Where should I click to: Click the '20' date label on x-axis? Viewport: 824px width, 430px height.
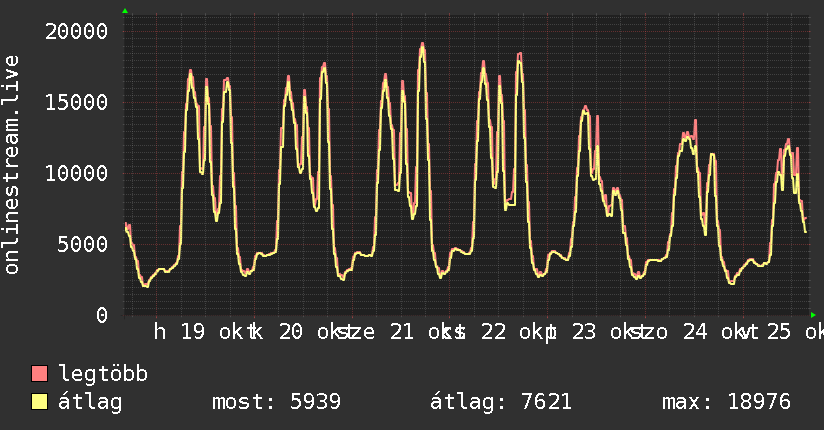[291, 332]
